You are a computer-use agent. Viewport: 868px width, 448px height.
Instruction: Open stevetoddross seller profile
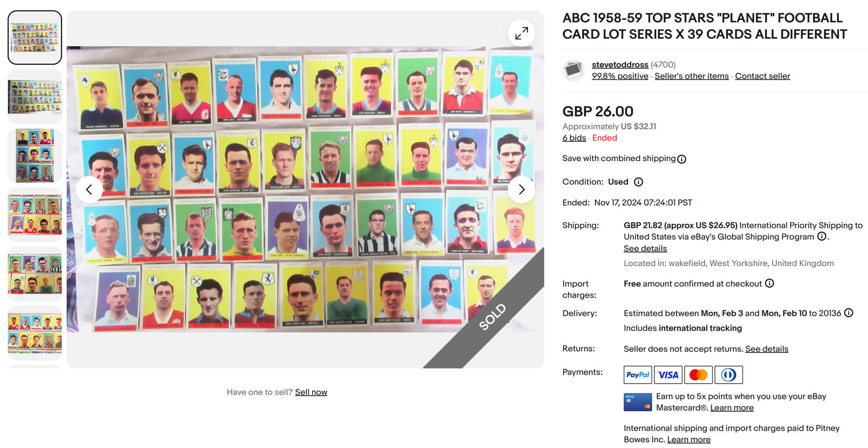620,65
